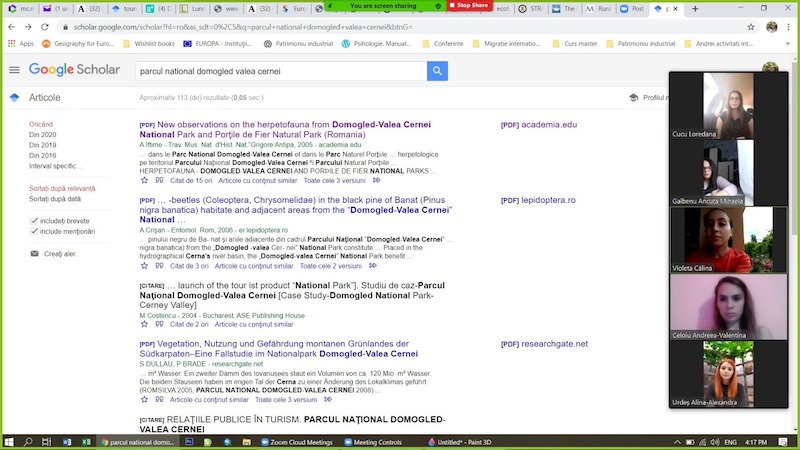Image resolution: width=800 pixels, height=450 pixels.
Task: Cite the herpetofauna article using quote icon
Action: pyautogui.click(x=158, y=181)
